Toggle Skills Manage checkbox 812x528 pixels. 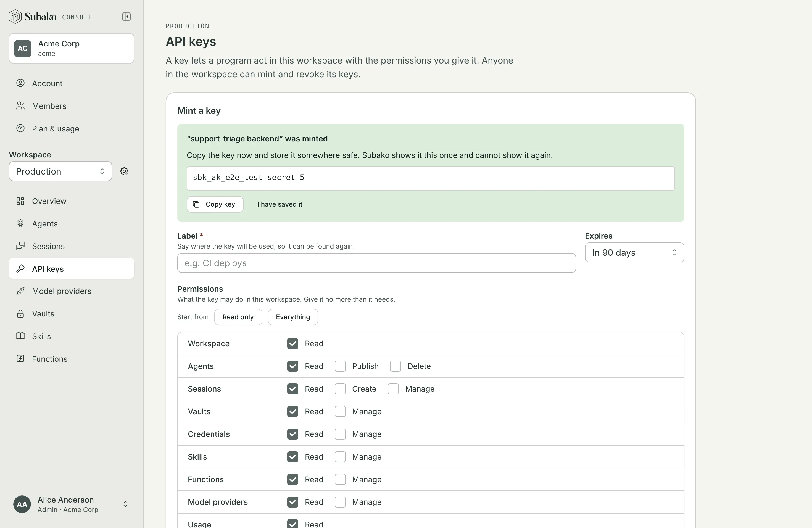[x=340, y=457]
